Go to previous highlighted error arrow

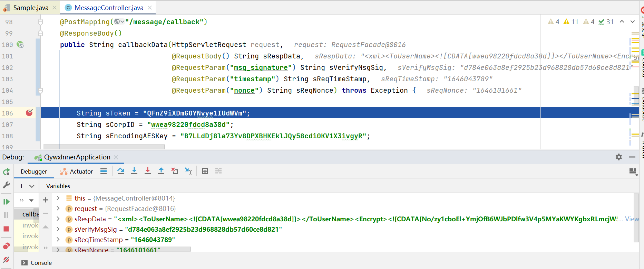(622, 21)
